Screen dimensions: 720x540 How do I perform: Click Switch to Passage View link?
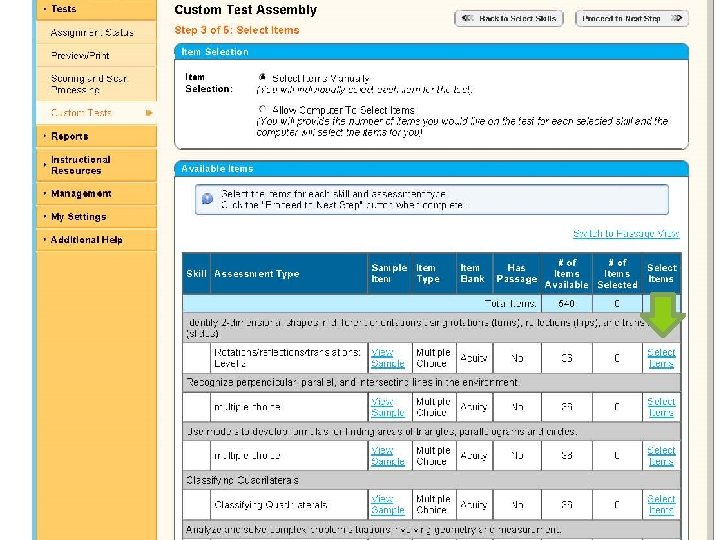tap(626, 234)
